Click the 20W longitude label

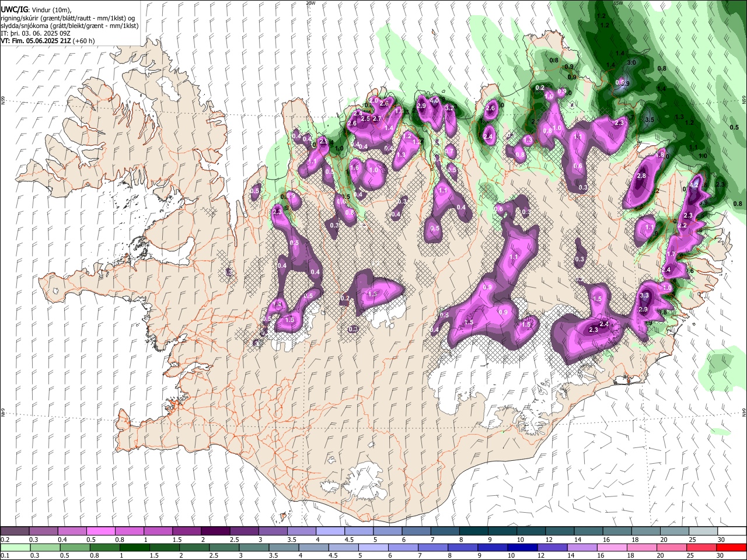(x=310, y=3)
